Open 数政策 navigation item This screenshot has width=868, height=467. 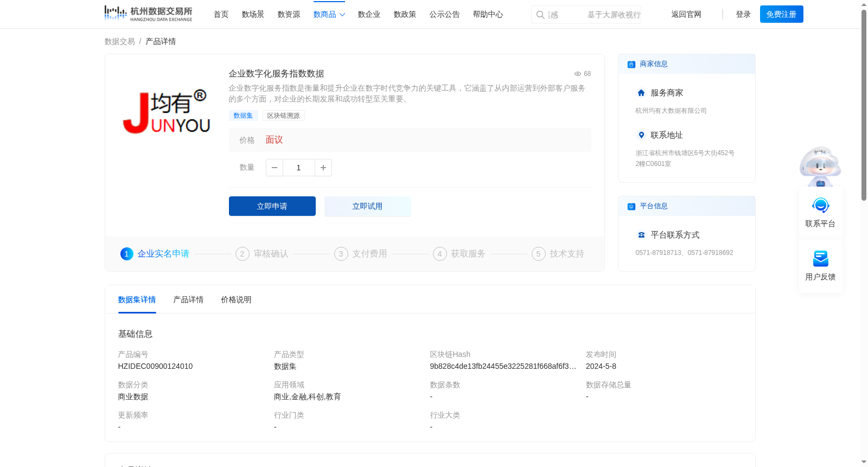405,15
